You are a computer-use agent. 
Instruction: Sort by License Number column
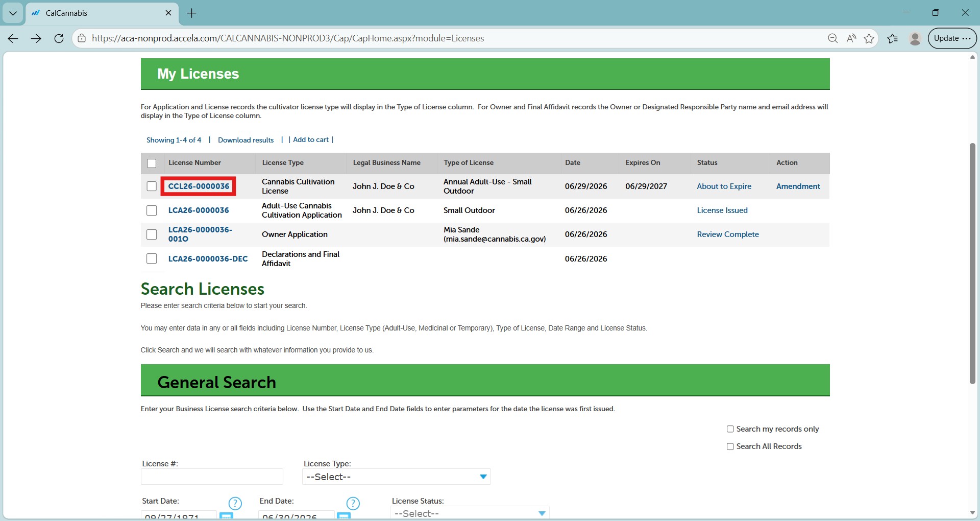pos(194,162)
